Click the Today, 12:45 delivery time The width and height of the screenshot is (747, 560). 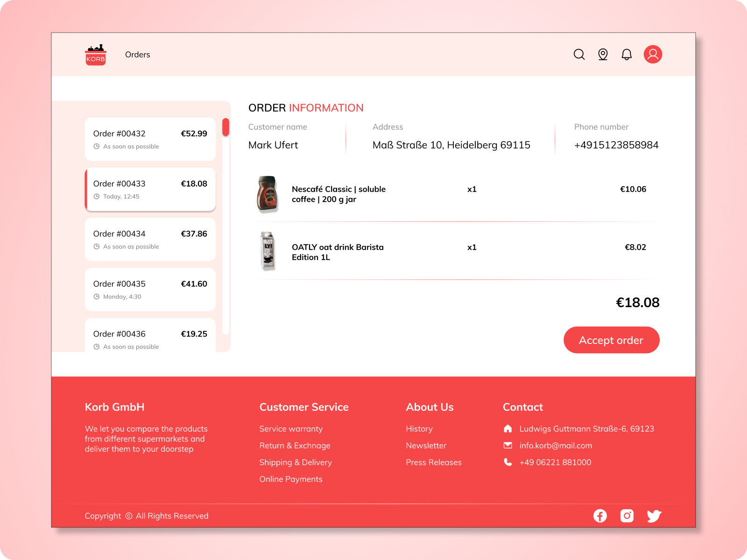[x=121, y=196]
